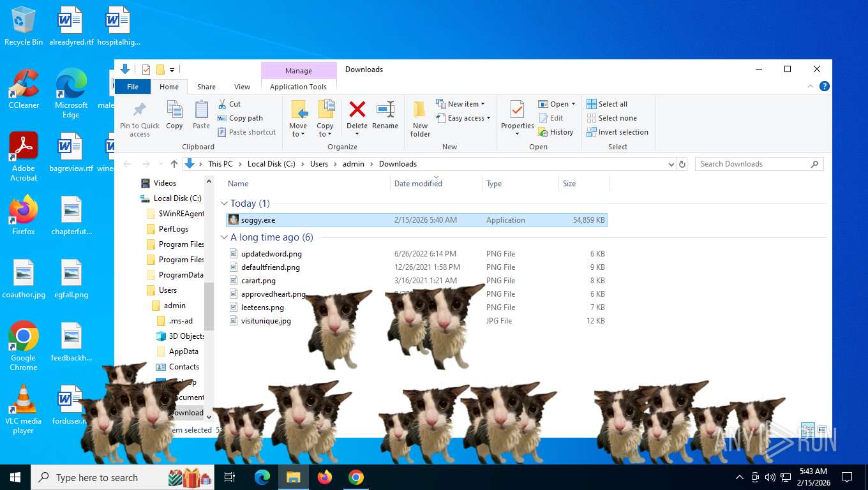Click Select all
Viewport: 868px width, 490px height.
tap(607, 104)
